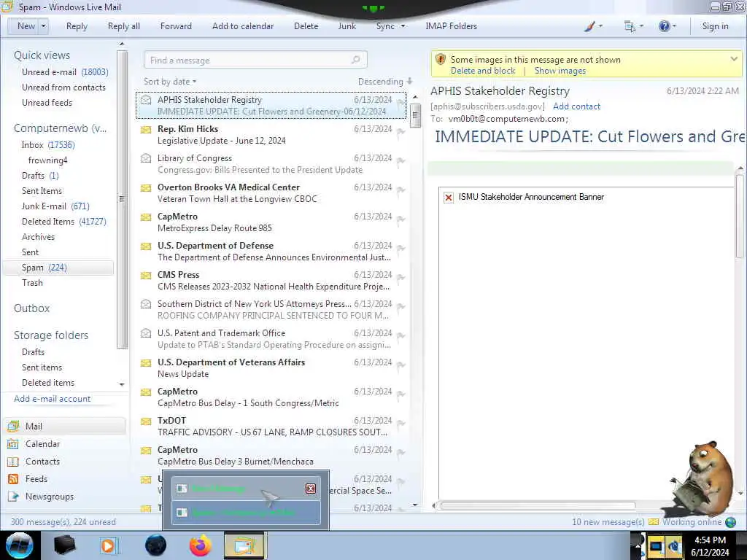Image resolution: width=747 pixels, height=560 pixels.
Task: Click the security shield icon in info bar
Action: click(441, 60)
